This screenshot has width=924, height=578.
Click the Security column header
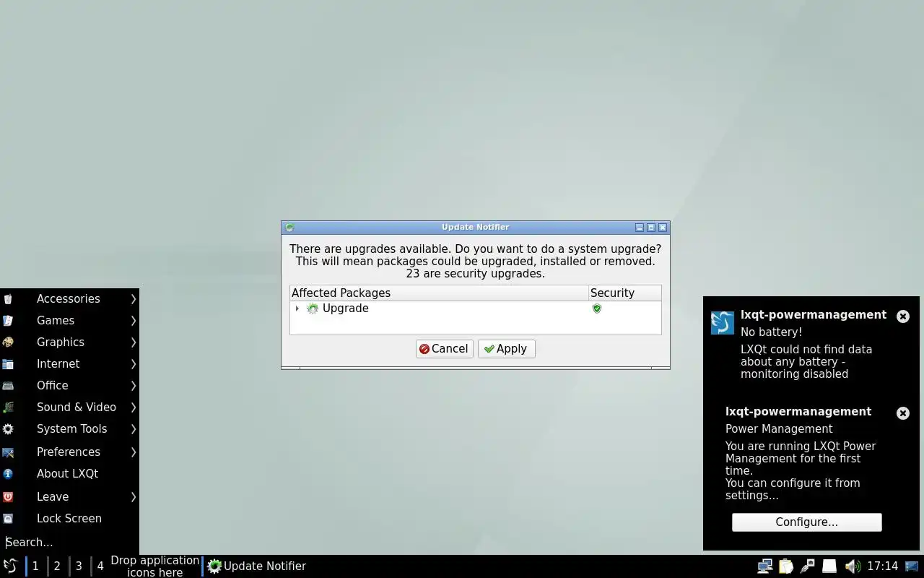(624, 293)
